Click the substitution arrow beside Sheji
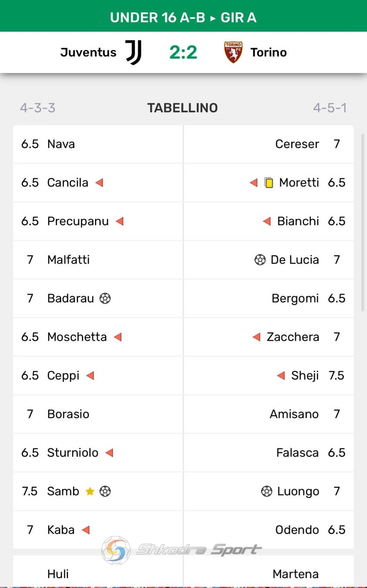Image resolution: width=367 pixels, height=588 pixels. point(281,375)
